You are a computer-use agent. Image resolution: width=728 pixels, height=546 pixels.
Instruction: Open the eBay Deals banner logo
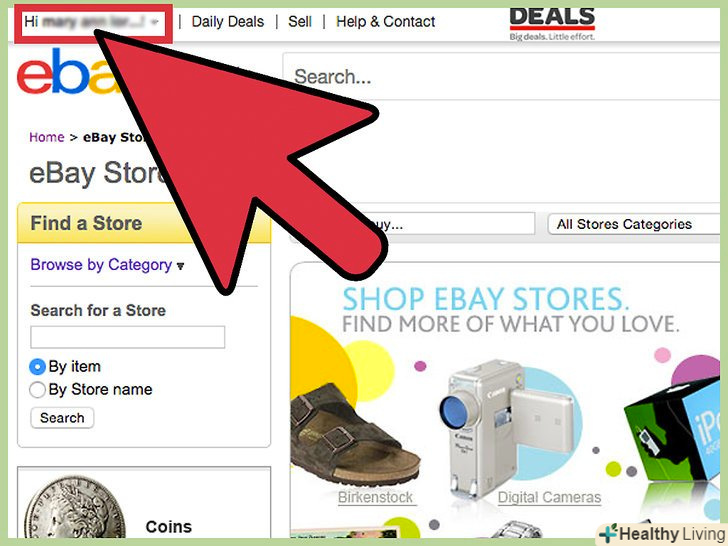(552, 23)
